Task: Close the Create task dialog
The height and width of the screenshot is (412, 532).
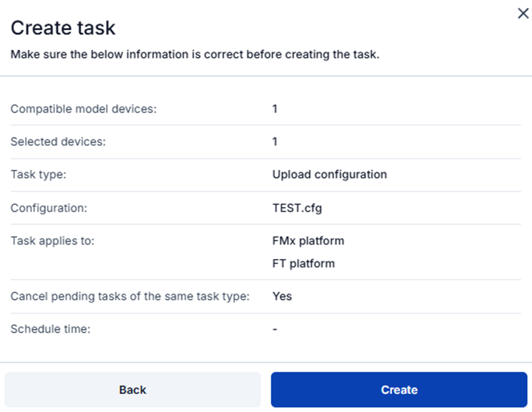Action: (523, 14)
